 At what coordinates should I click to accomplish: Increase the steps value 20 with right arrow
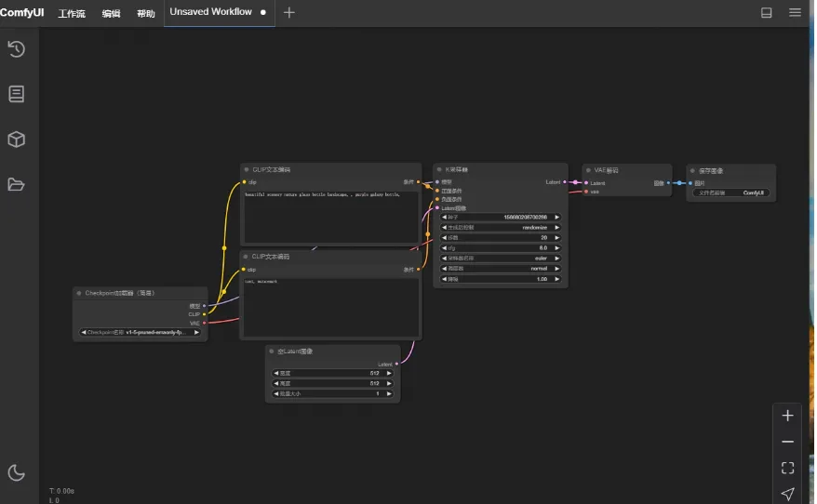click(556, 237)
